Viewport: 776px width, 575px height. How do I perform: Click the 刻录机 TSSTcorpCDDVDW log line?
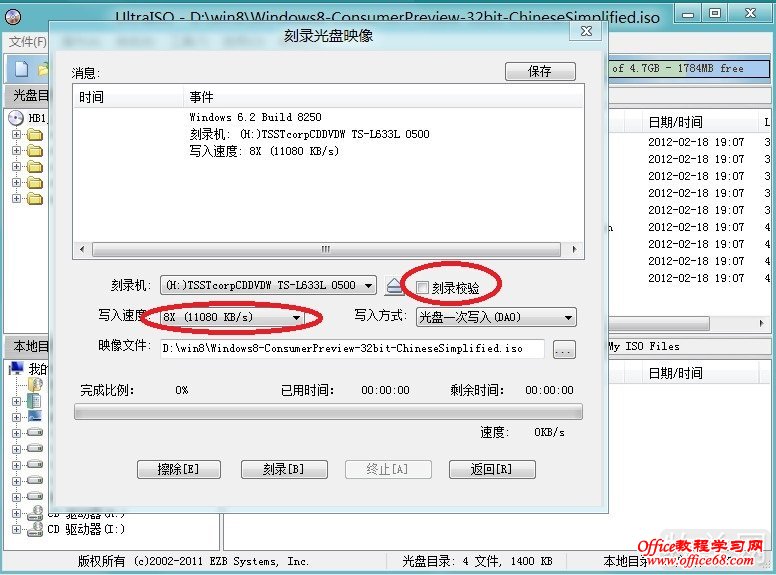coord(309,134)
